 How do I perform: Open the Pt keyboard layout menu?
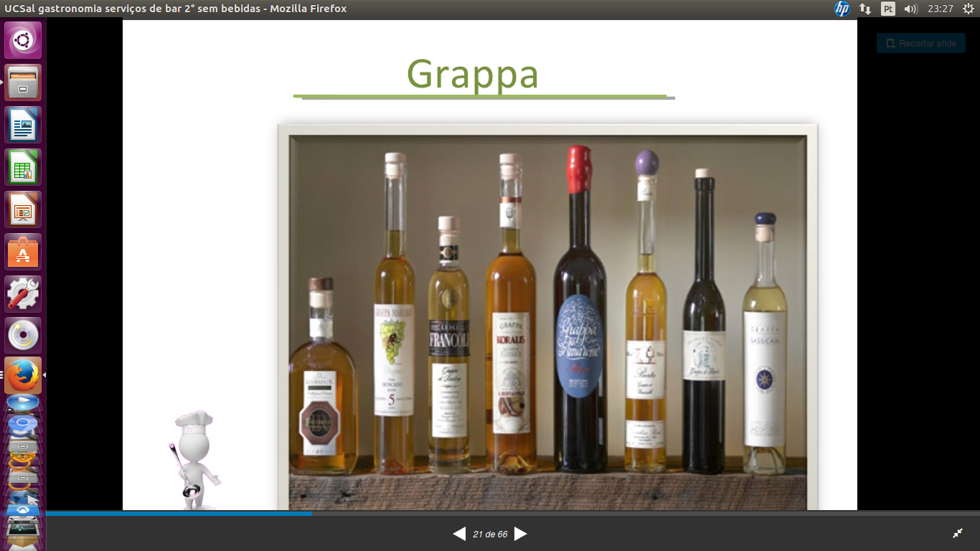tap(888, 9)
